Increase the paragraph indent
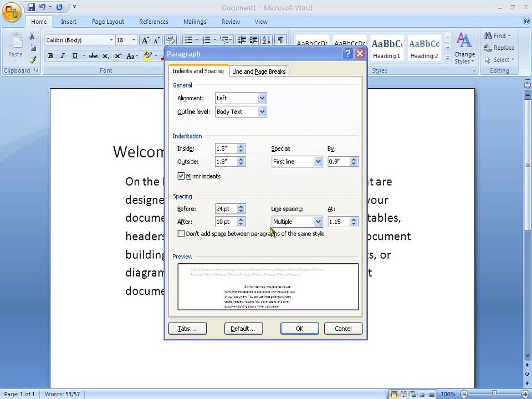532x399 pixels. click(x=253, y=40)
